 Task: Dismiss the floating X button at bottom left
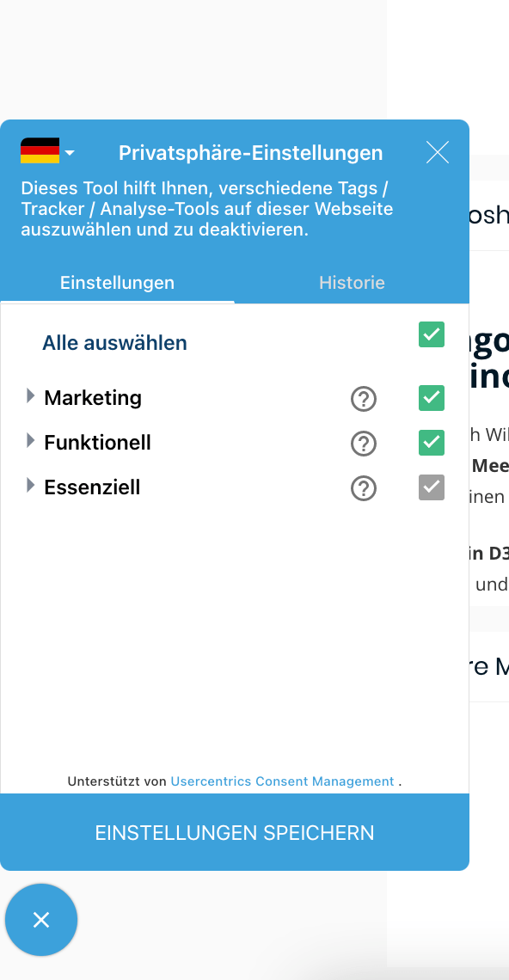(x=41, y=920)
